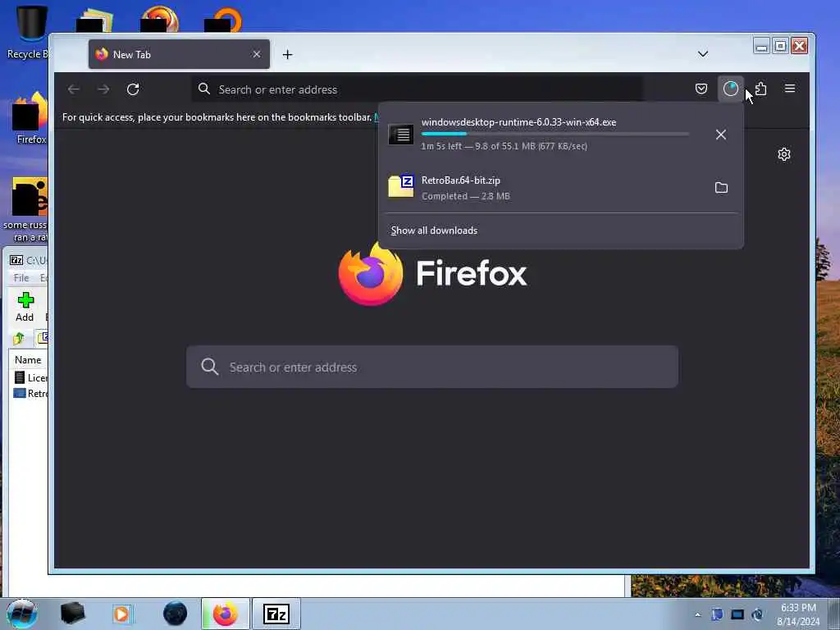Click the taskbar clock 6:33 PM

798,608
